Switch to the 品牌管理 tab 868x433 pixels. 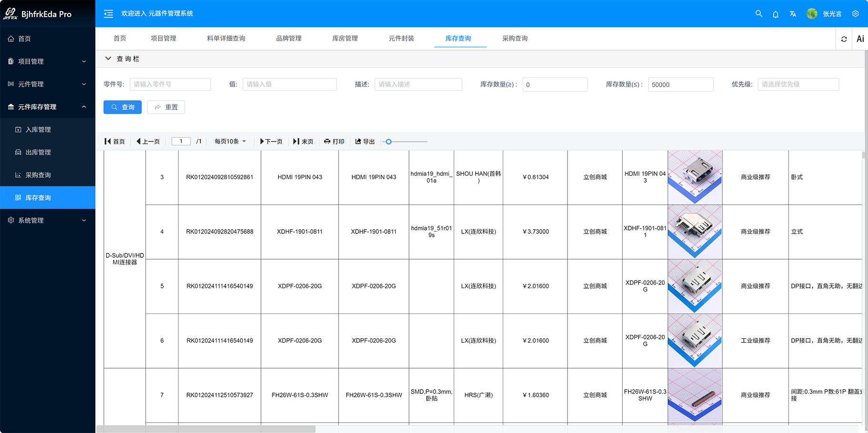(289, 39)
